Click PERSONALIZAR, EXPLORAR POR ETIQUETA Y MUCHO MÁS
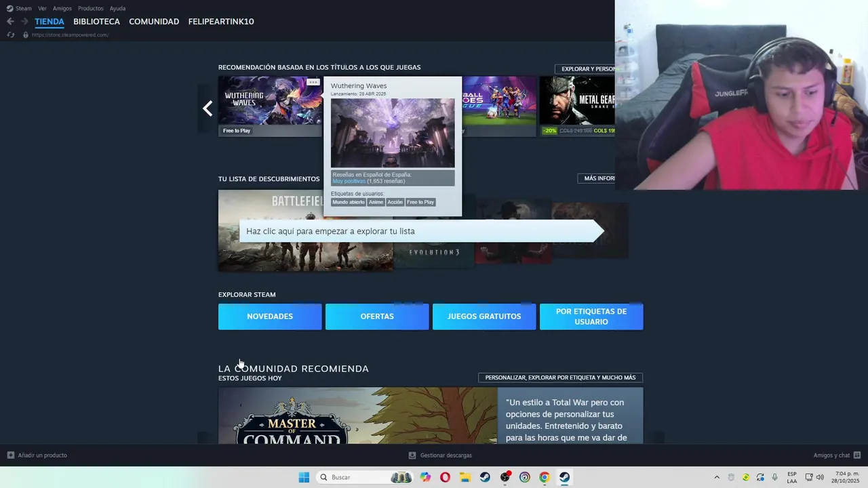Image resolution: width=868 pixels, height=488 pixels. [x=560, y=378]
